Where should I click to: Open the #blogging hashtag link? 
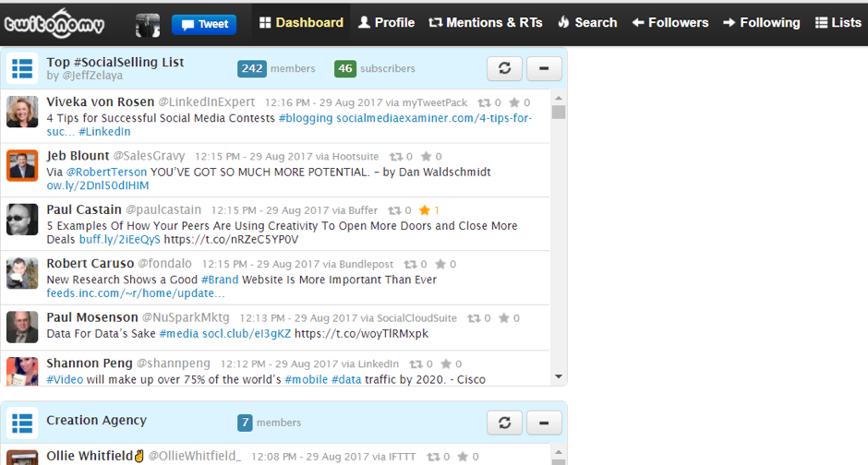click(x=306, y=118)
